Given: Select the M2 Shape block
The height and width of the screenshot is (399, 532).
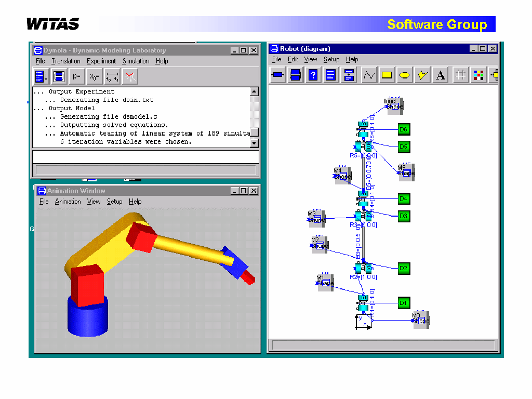Looking at the screenshot, I should 320,245.
